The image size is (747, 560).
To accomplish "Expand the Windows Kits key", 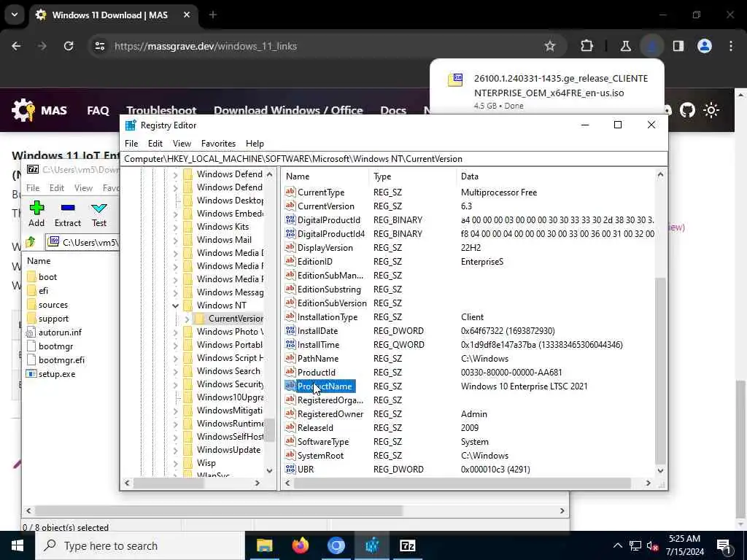I will coord(175,227).
